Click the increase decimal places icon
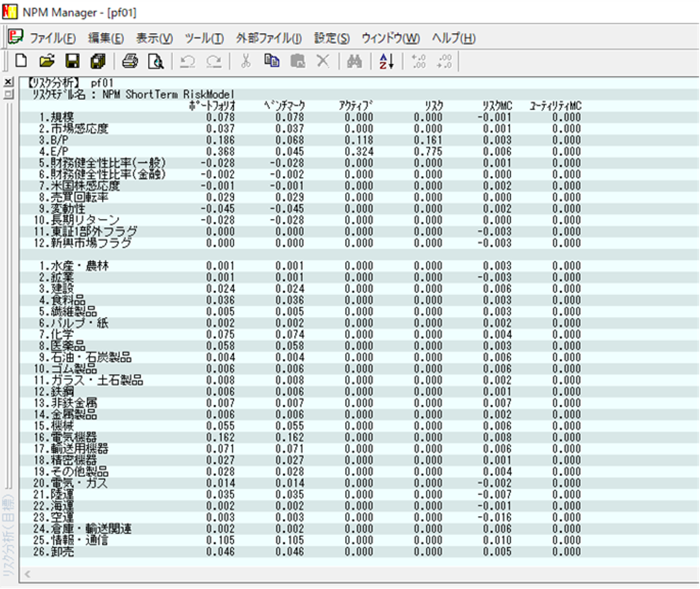This screenshot has height=589, width=700. 419,61
